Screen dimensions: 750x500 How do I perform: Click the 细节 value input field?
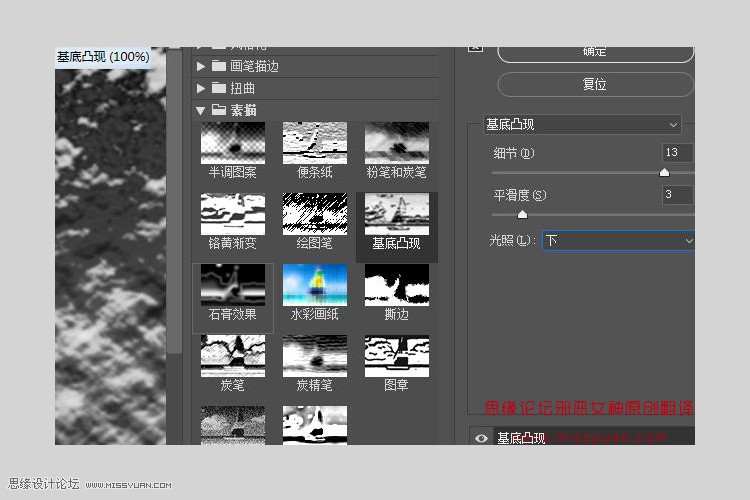[x=678, y=152]
